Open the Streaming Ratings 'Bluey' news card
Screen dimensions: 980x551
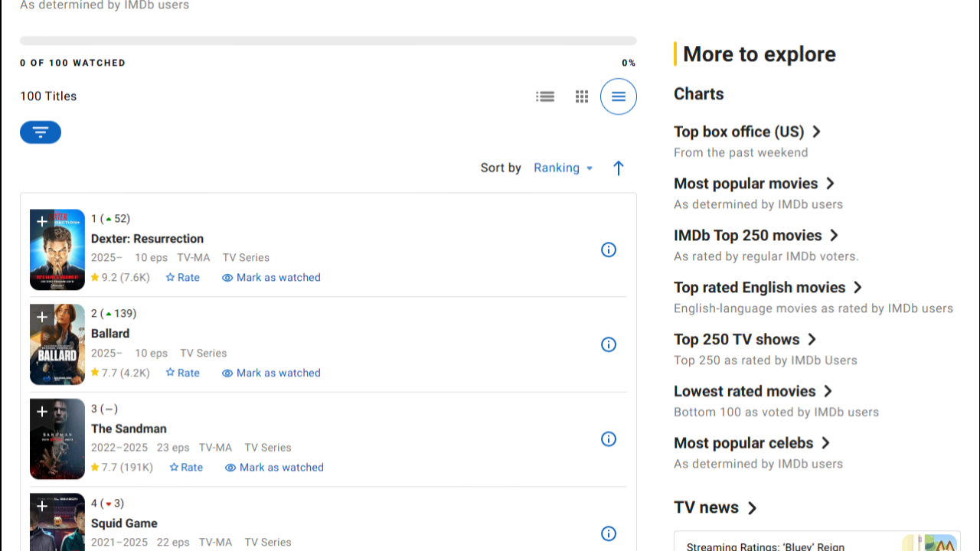coord(817,541)
